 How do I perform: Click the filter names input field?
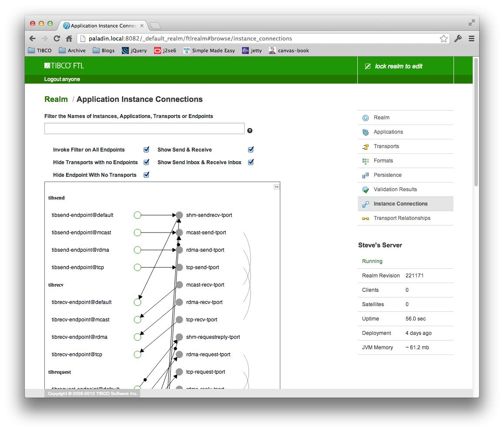144,128
